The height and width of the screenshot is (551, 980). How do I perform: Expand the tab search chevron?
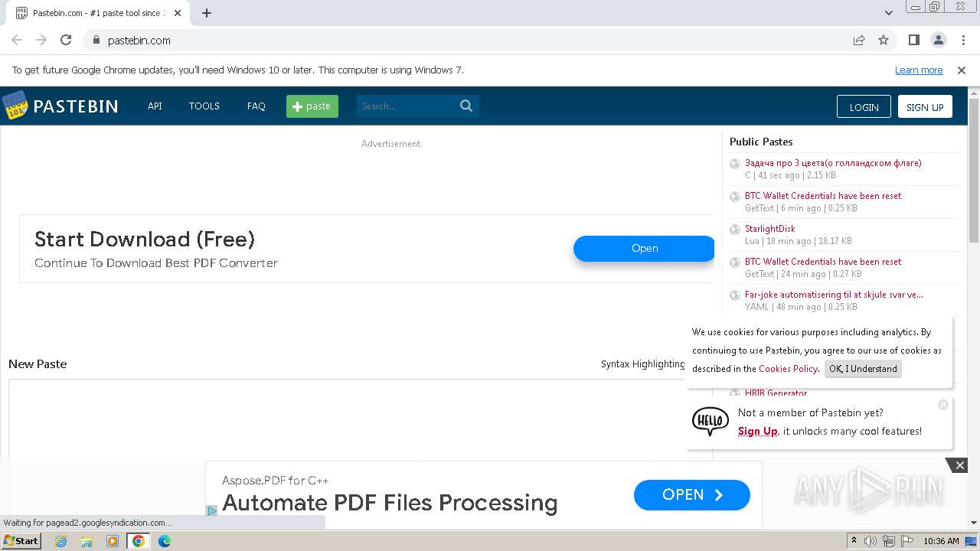pyautogui.click(x=888, y=13)
